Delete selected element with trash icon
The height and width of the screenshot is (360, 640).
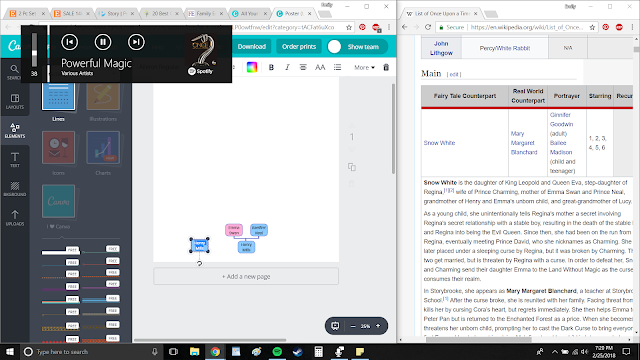coord(386,67)
